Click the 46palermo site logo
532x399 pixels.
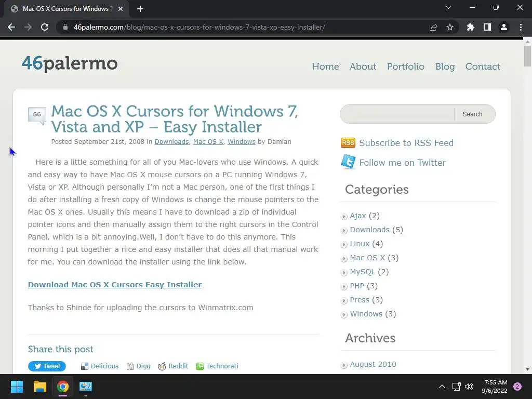[70, 63]
